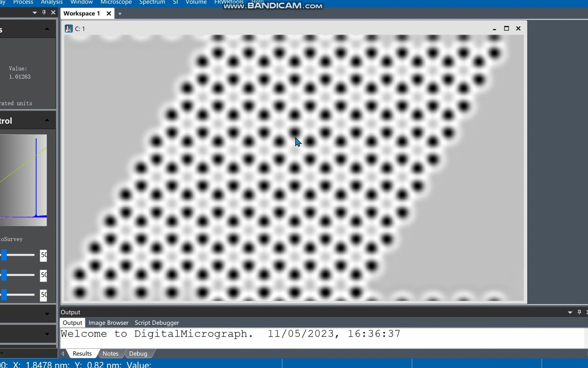Collapse the output panel chevron
588x368 pixels.
570,312
